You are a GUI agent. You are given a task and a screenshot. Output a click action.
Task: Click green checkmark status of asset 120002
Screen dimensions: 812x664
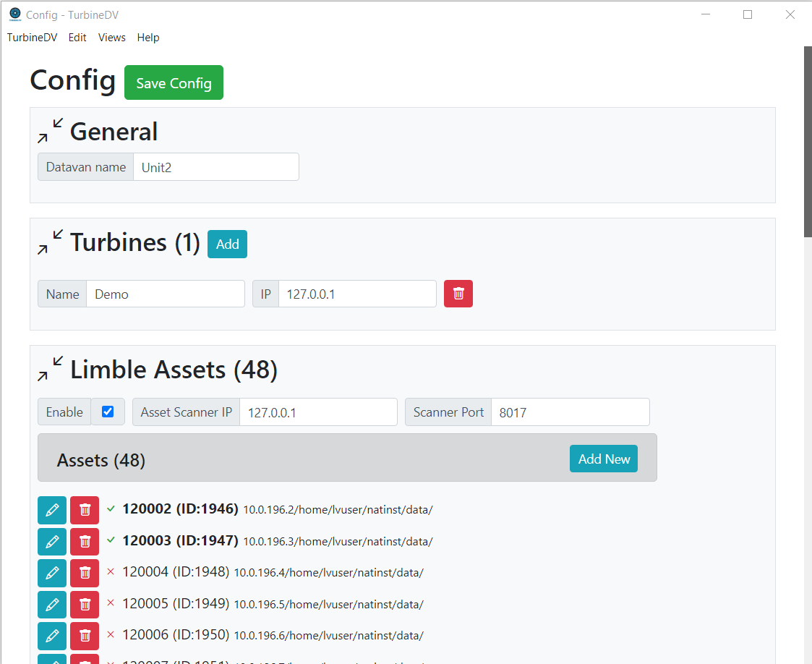tap(111, 508)
